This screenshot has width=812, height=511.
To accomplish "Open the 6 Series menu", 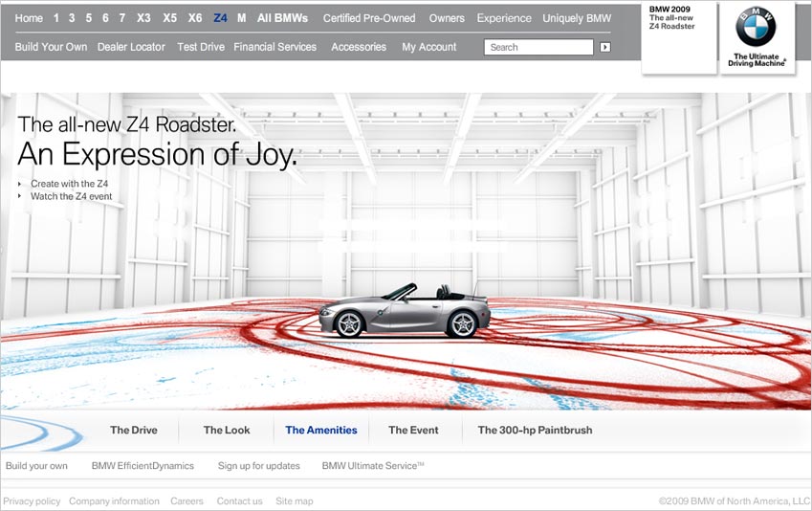I will click(x=105, y=18).
